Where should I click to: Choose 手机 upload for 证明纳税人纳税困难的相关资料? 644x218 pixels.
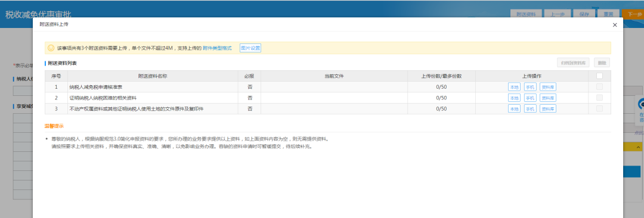click(x=530, y=98)
